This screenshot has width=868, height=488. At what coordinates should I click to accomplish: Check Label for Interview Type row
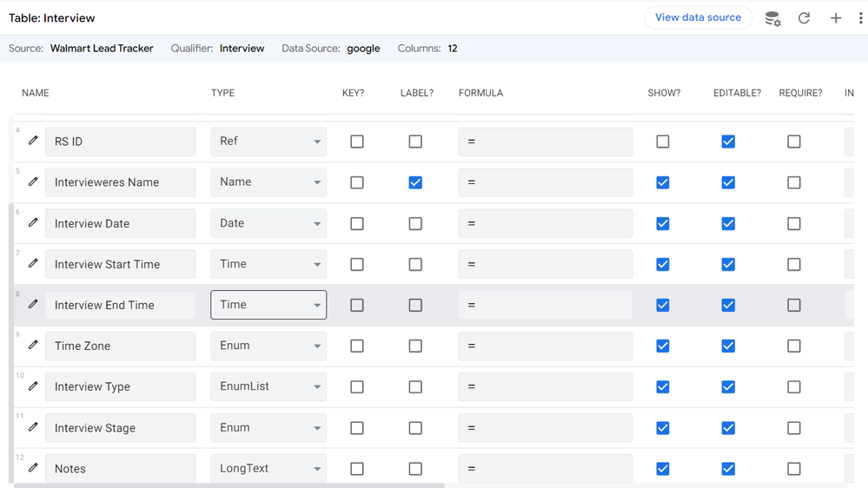tap(415, 386)
